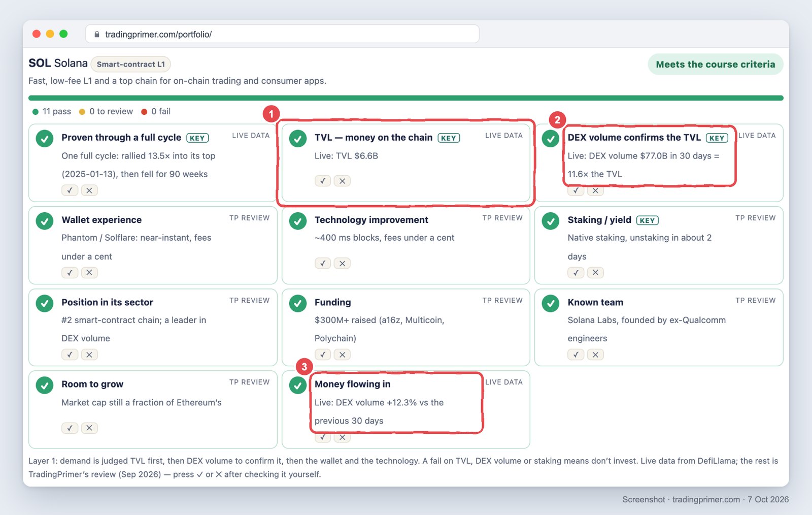Click KEY badge on DEX volume confirms the TVL
Screen dimensions: 812x515
(x=717, y=138)
